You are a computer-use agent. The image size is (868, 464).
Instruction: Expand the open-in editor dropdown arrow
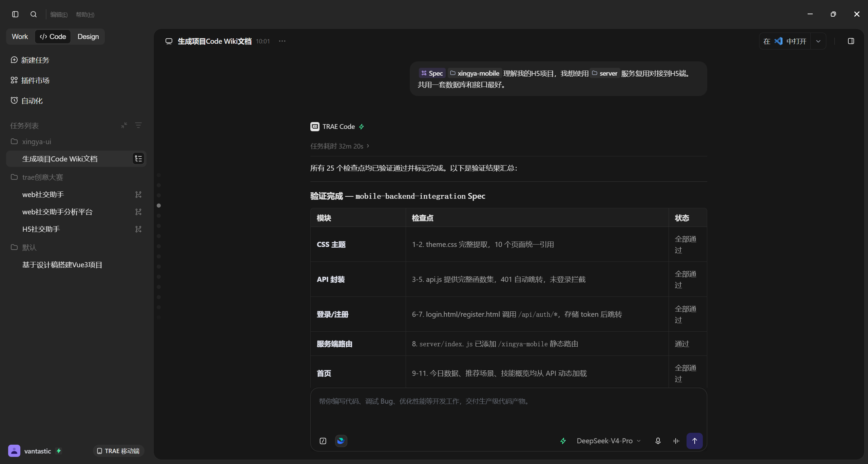click(818, 41)
